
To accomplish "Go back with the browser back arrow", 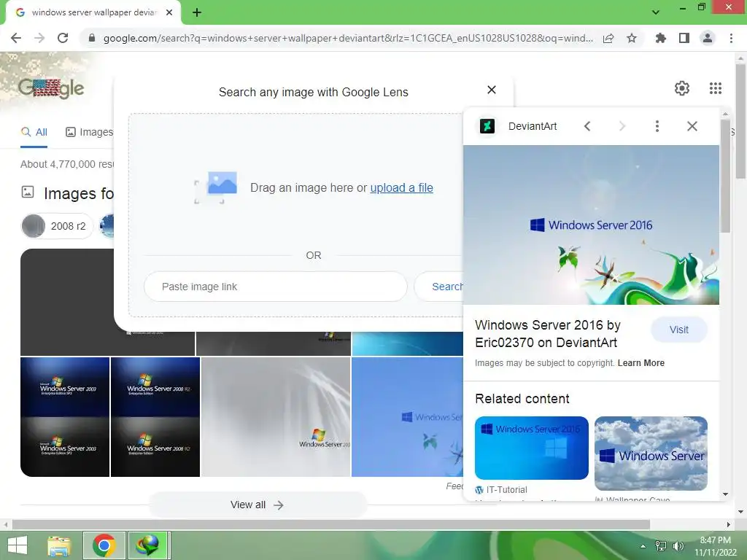I will [16, 38].
